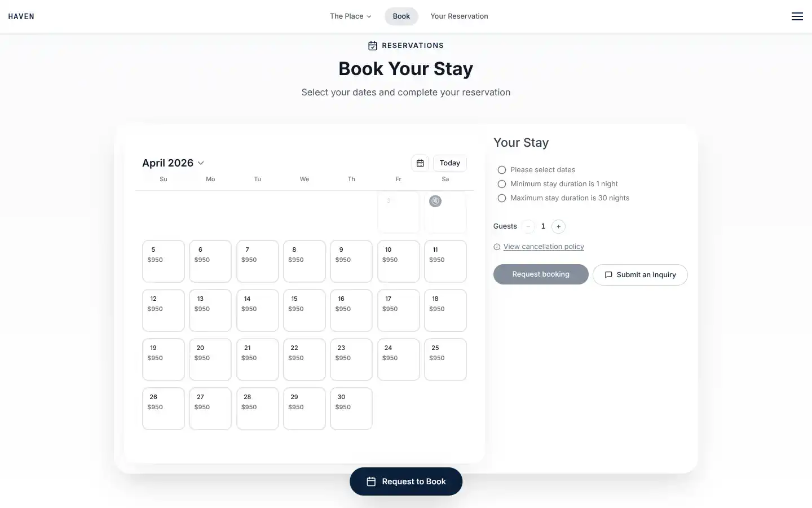Click the highlighted date 4 circle
The image size is (812, 508).
click(435, 201)
